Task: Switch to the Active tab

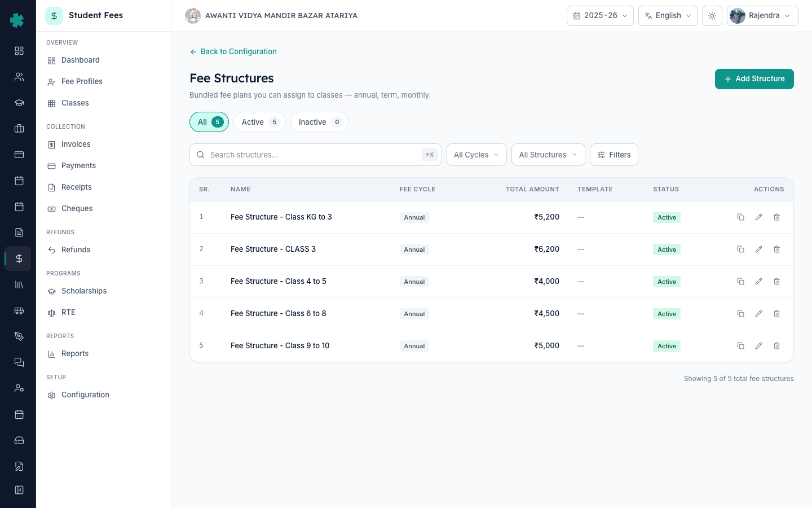Action: 259,122
